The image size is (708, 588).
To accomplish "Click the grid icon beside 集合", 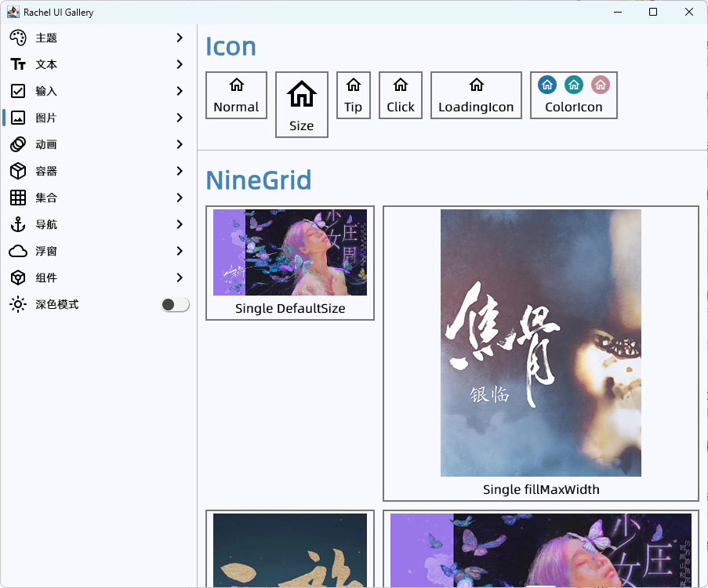I will pos(18,198).
